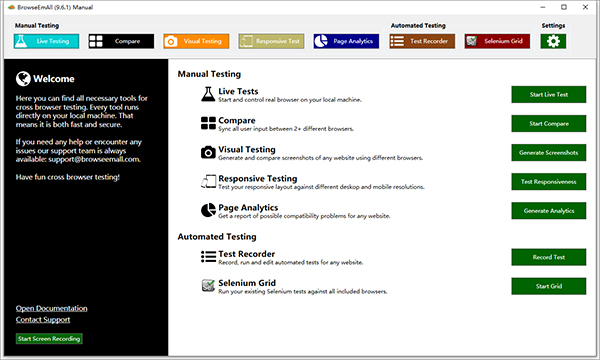Viewport: 600px width, 360px height.
Task: Click the Record Test button
Action: pos(549,257)
